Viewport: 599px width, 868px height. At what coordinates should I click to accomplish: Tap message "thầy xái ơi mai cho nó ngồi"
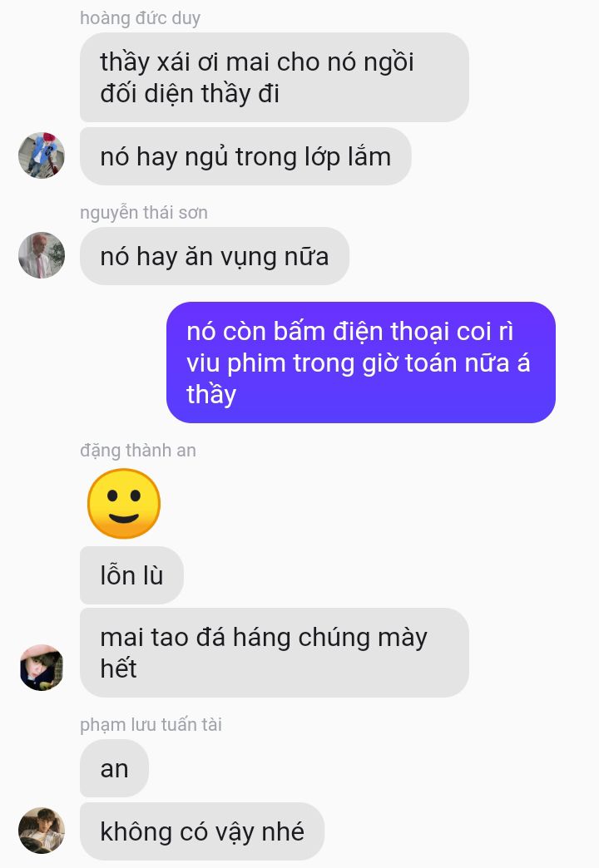click(275, 77)
